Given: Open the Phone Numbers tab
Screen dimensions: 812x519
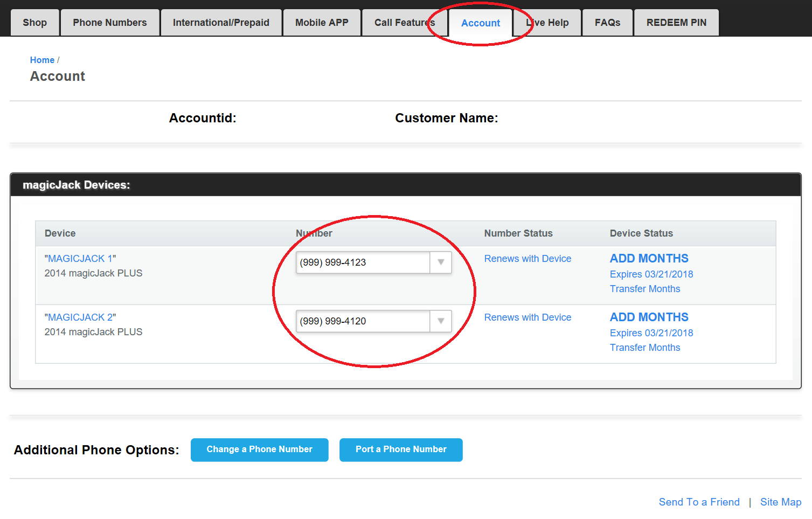Looking at the screenshot, I should pos(109,22).
